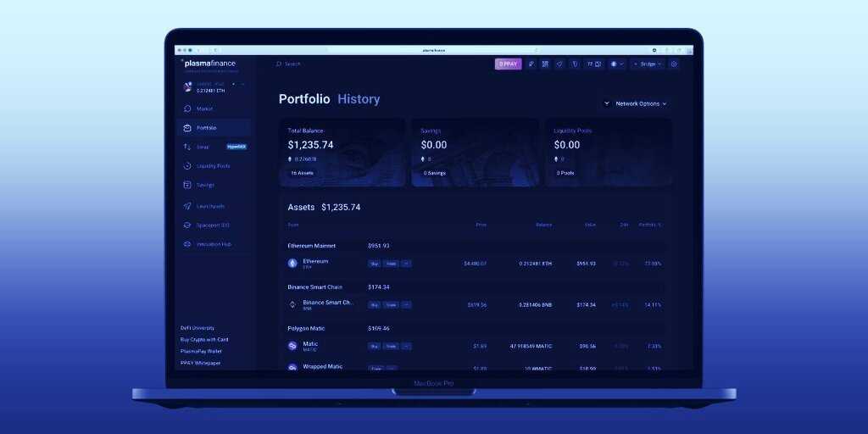
Task: Click the top bar icon left of QR code
Action: click(x=531, y=64)
